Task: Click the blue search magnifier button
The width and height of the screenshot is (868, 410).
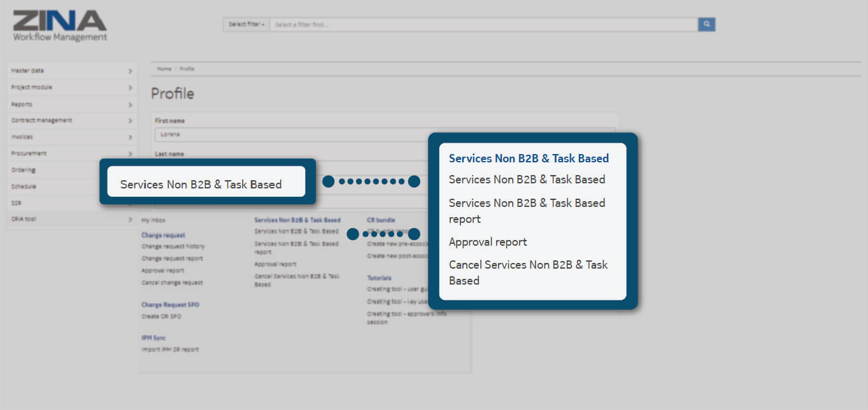Action: 706,24
